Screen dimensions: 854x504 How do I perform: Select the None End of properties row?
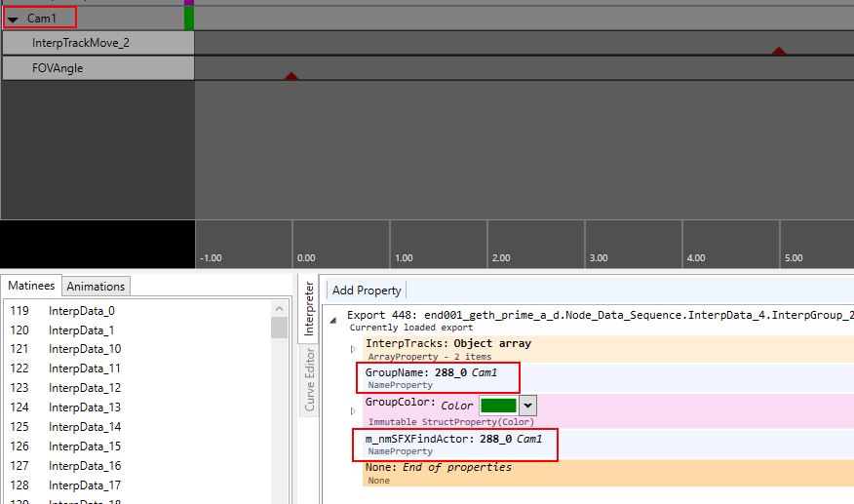(x=607, y=473)
